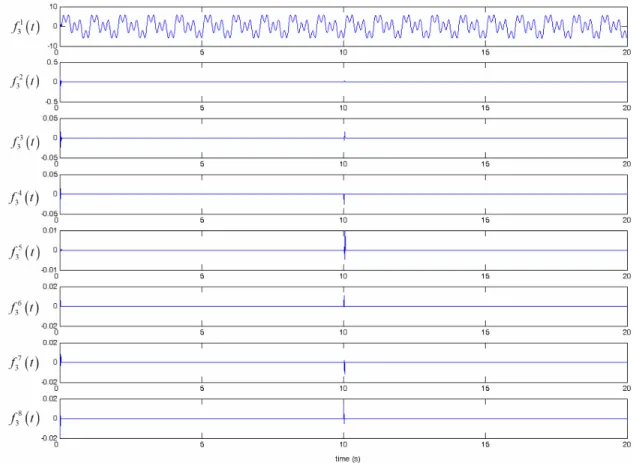Select the f₃⁷(t) y-axis label
633x463 pixels.
click(x=25, y=362)
